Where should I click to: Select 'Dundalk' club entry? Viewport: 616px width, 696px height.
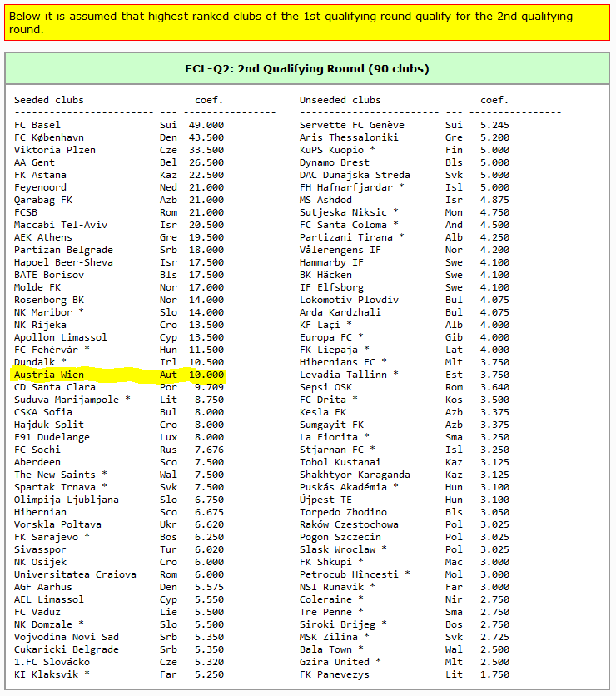34,362
